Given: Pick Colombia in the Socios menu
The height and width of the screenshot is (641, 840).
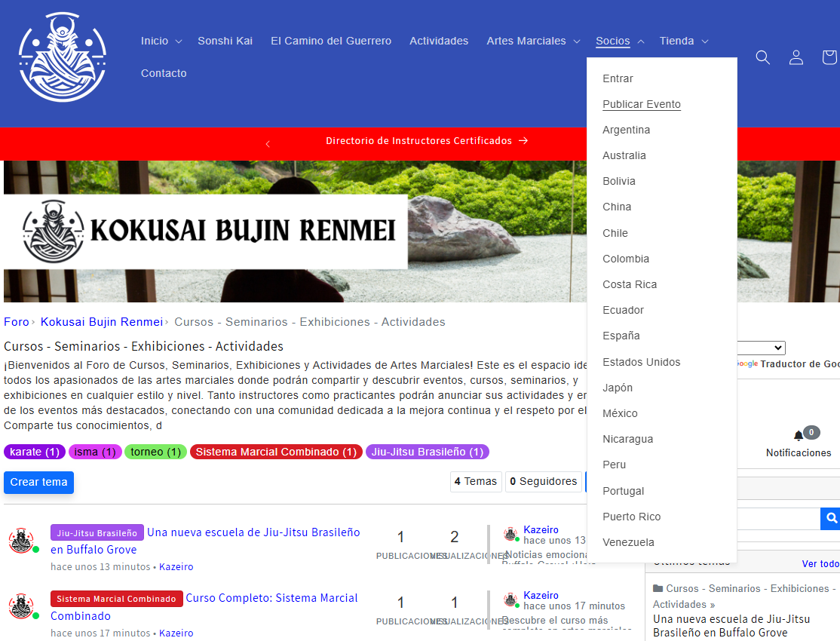Looking at the screenshot, I should click(x=626, y=259).
